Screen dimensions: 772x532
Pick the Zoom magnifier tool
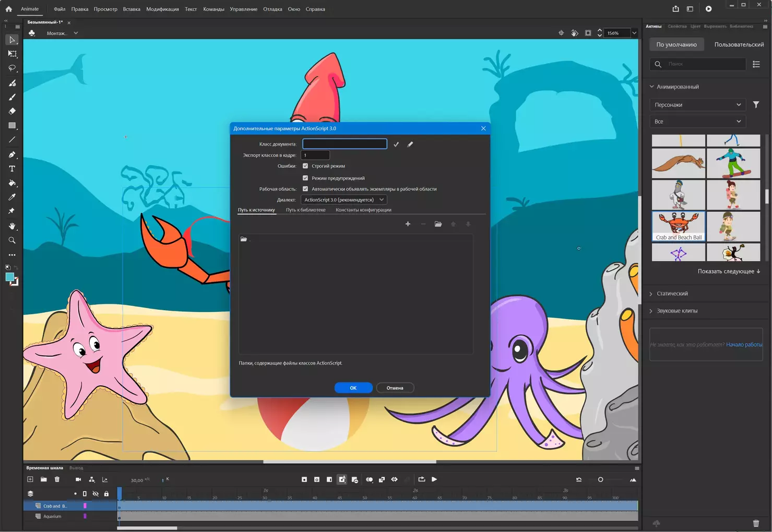(x=12, y=240)
